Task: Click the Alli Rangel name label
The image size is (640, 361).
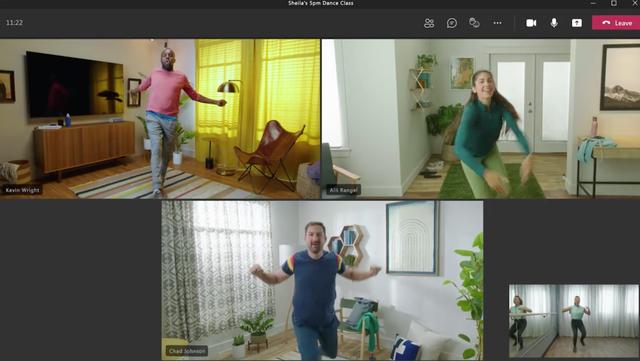Action: coord(344,190)
